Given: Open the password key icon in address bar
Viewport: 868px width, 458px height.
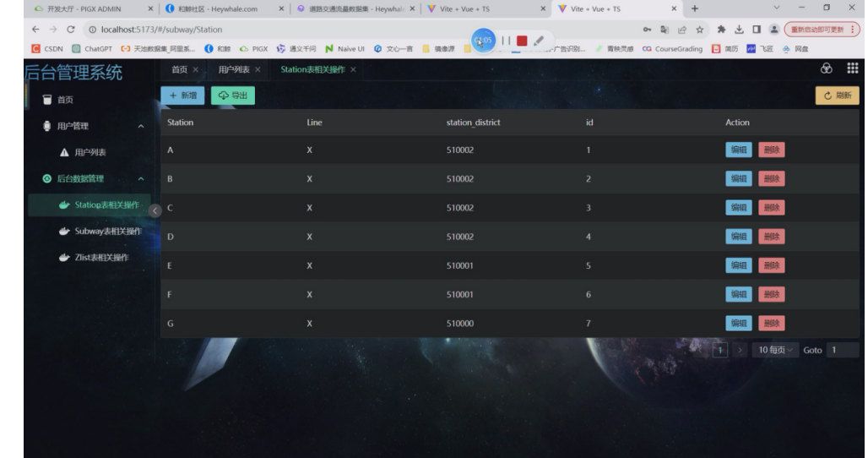Looking at the screenshot, I should pyautogui.click(x=647, y=30).
